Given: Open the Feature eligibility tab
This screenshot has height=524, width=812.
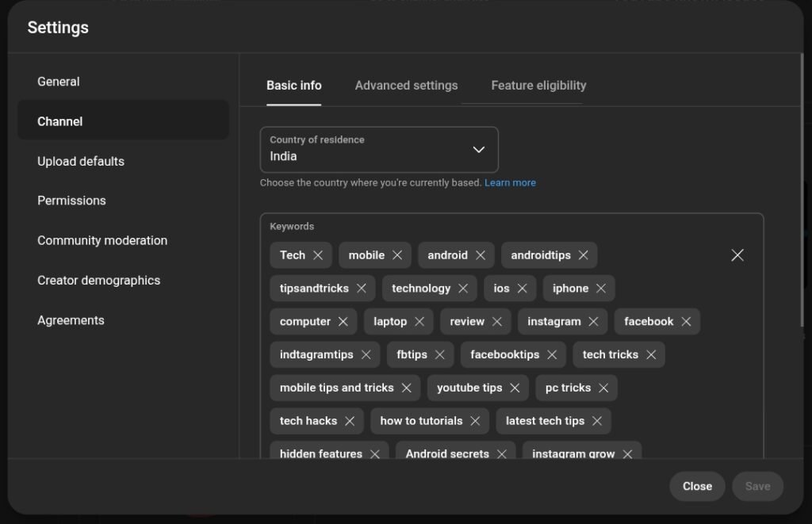Looking at the screenshot, I should point(538,85).
